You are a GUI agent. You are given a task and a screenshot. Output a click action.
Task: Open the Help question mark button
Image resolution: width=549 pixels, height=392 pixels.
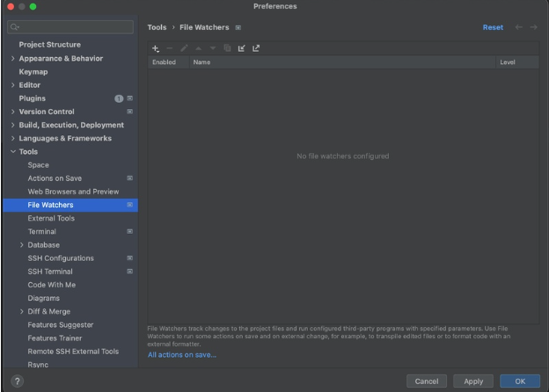coord(17,381)
